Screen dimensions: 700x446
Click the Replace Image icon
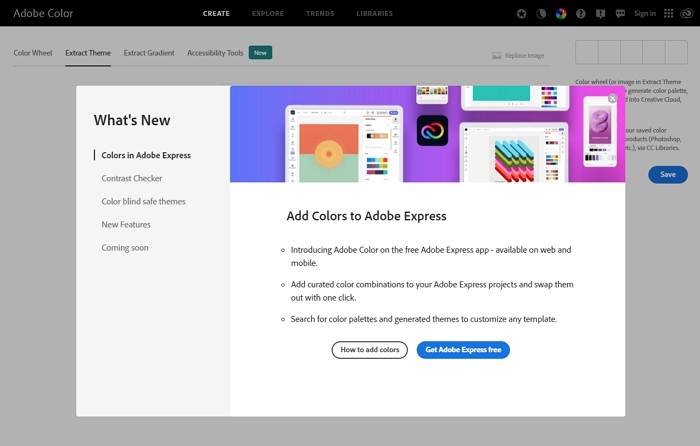[496, 56]
